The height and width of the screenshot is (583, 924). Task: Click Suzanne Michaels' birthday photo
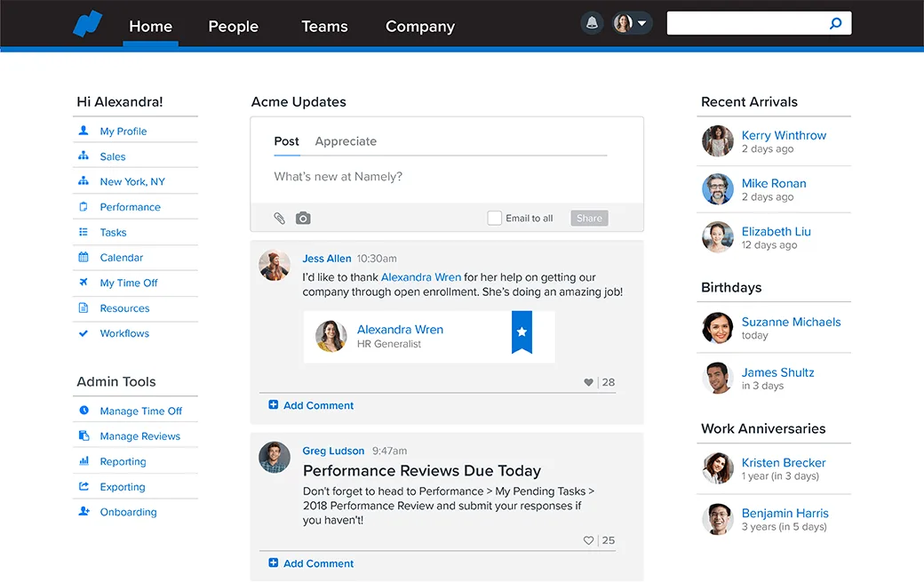(717, 328)
